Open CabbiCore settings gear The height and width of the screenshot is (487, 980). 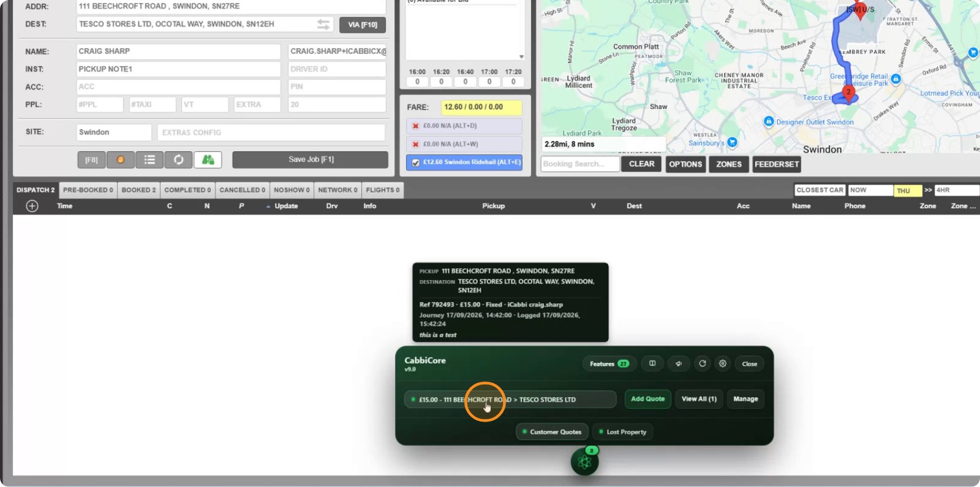tap(723, 364)
